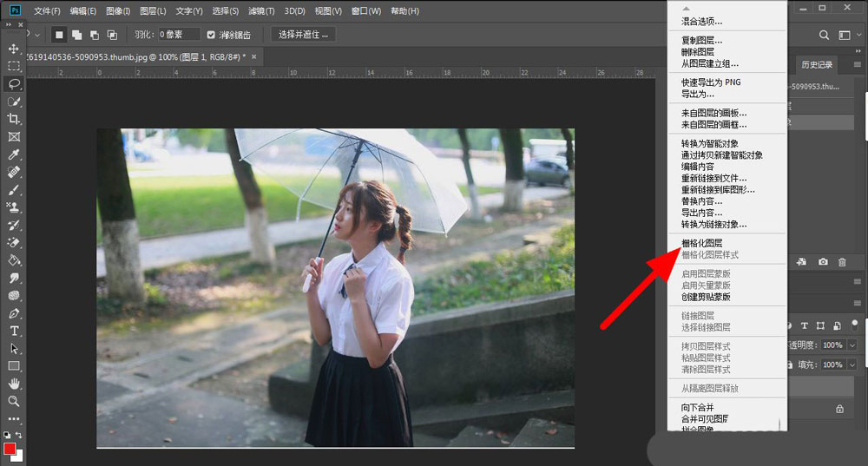Choose 转换为智能对象 from context menu
Viewport: 868px width, 466px height.
(x=710, y=143)
